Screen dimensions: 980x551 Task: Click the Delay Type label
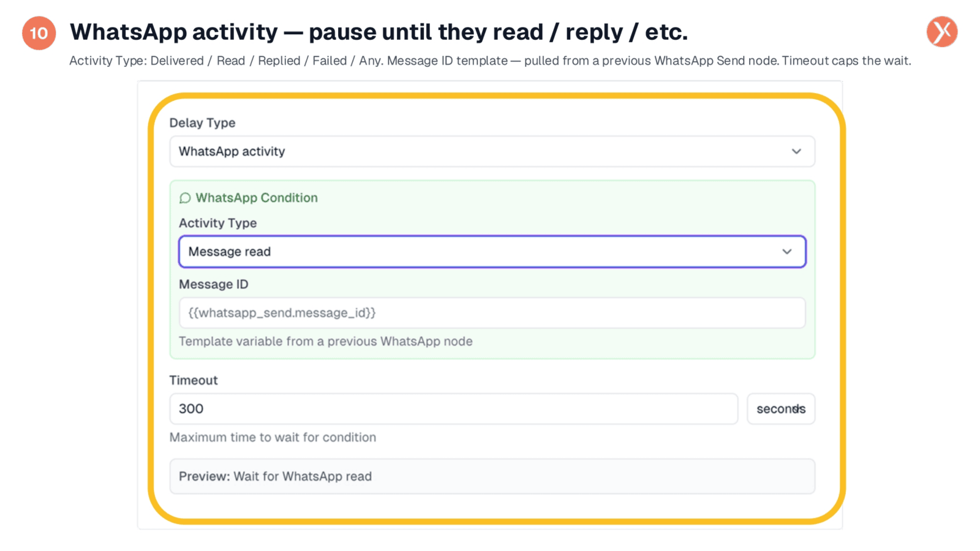pos(202,122)
